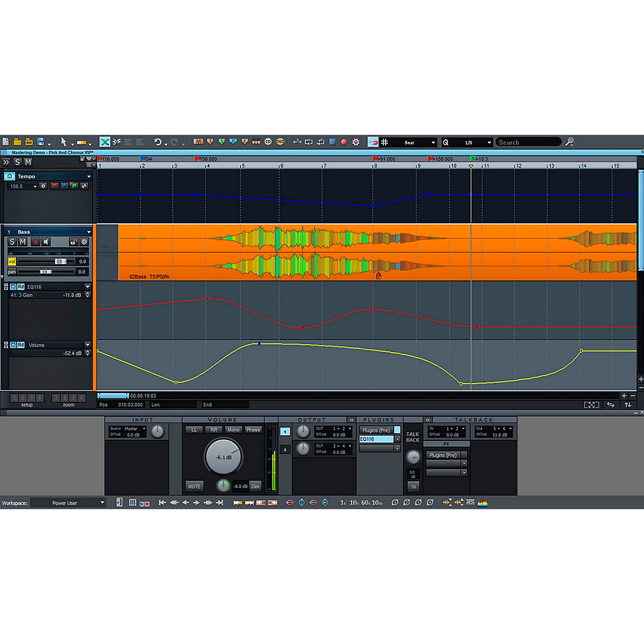Click the RR button in Volume section
This screenshot has height=644, width=644.
(214, 430)
